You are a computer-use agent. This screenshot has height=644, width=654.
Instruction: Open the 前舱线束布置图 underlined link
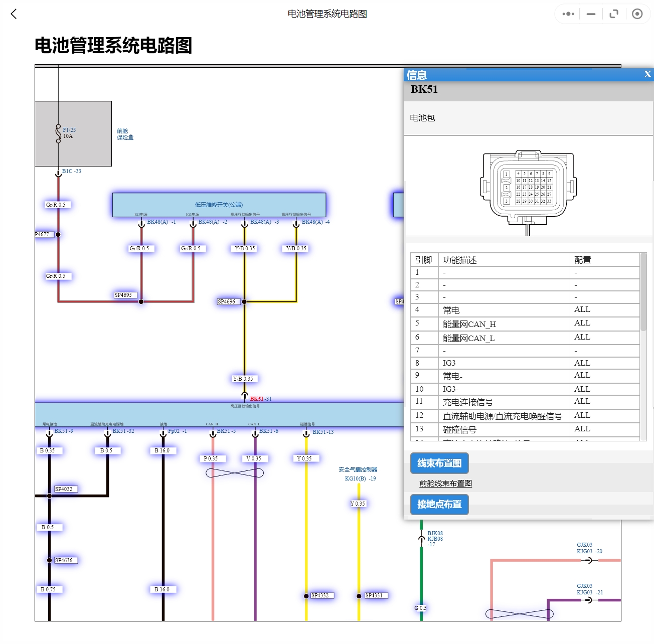click(446, 483)
